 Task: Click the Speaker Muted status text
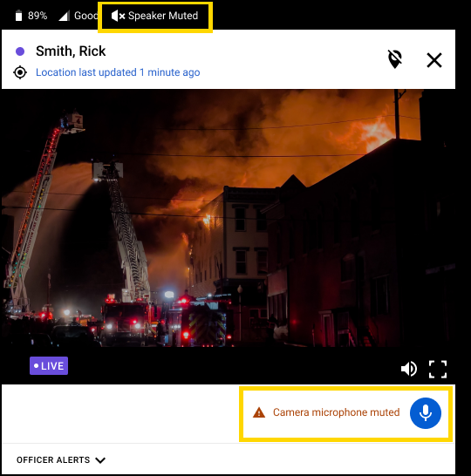(x=163, y=16)
